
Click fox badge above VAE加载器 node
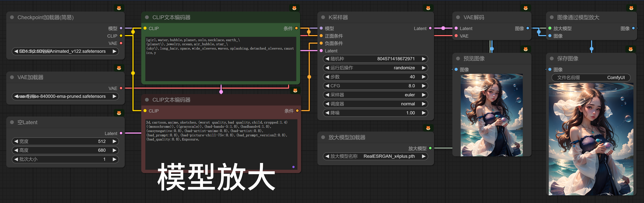[119, 68]
